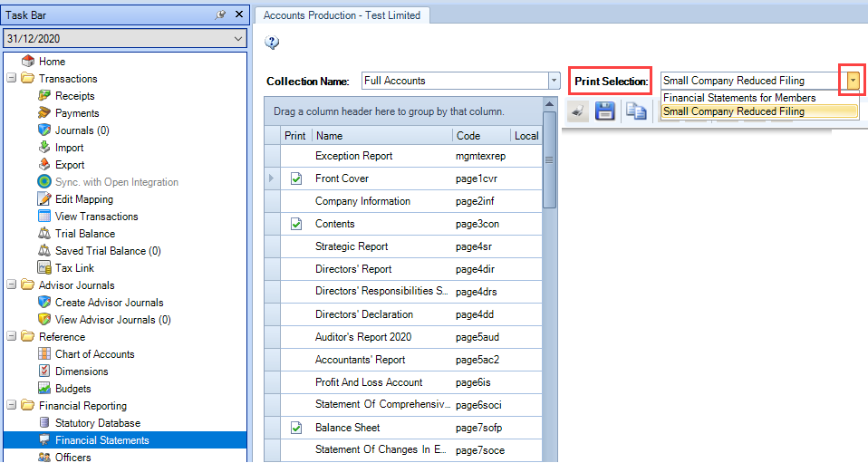Viewport: 868px width, 463px height.
Task: Open the Budgets item
Action: click(73, 389)
